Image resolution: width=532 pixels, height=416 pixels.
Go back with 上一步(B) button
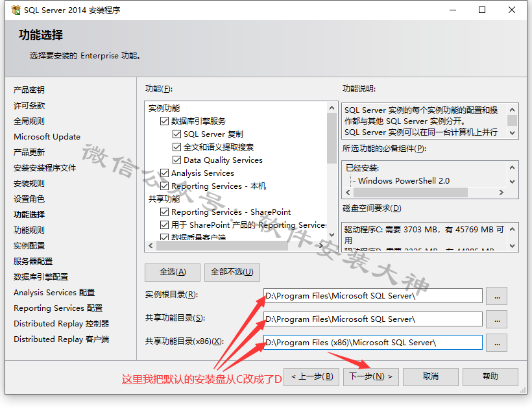click(311, 376)
